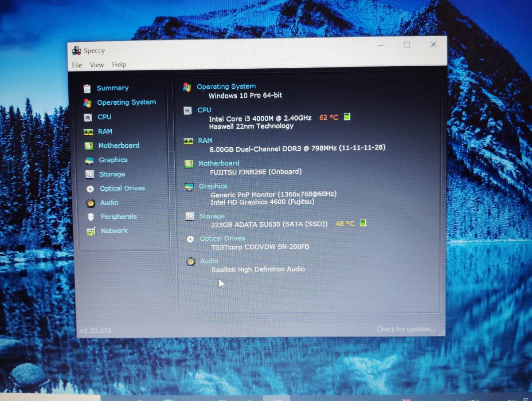Click Realtek High Definition Audio text
The width and height of the screenshot is (532, 401).
tap(258, 269)
